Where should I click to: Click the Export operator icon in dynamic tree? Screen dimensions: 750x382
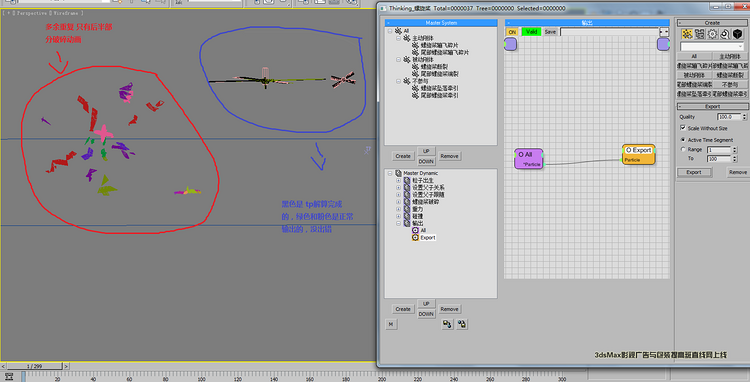[415, 238]
